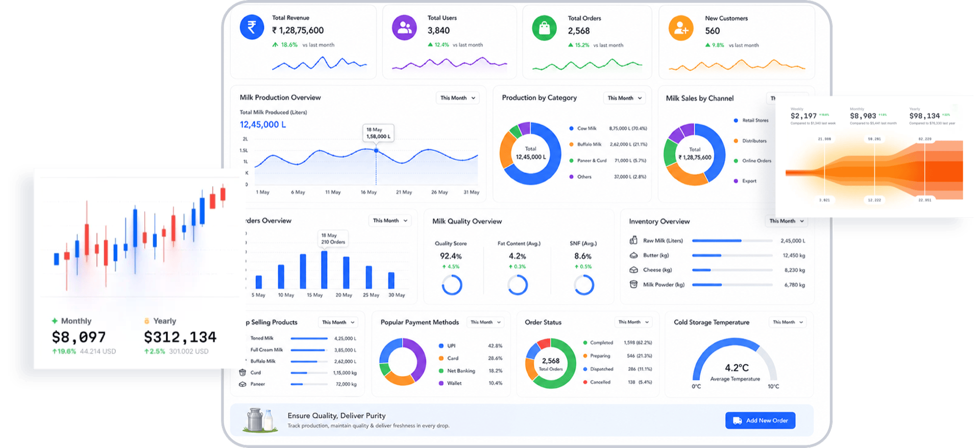The height and width of the screenshot is (448, 980).
Task: Click the purple Total Users people icon
Action: coord(404,28)
